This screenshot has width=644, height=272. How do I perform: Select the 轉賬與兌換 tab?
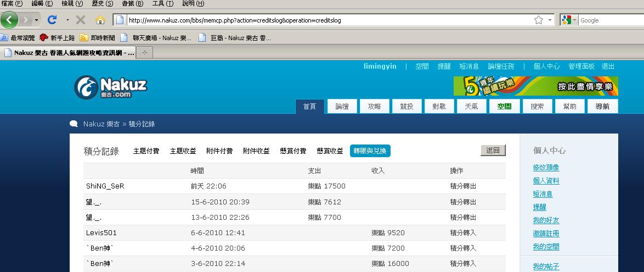tap(370, 151)
